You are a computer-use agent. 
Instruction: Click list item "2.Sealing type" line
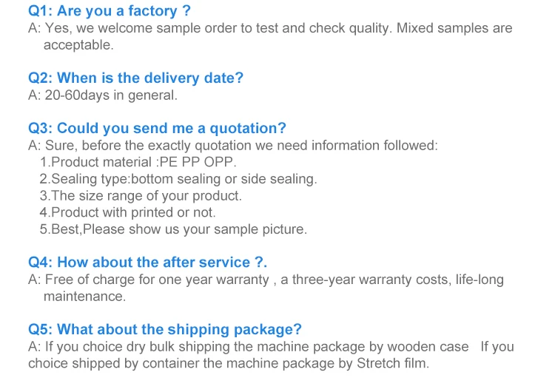click(178, 179)
